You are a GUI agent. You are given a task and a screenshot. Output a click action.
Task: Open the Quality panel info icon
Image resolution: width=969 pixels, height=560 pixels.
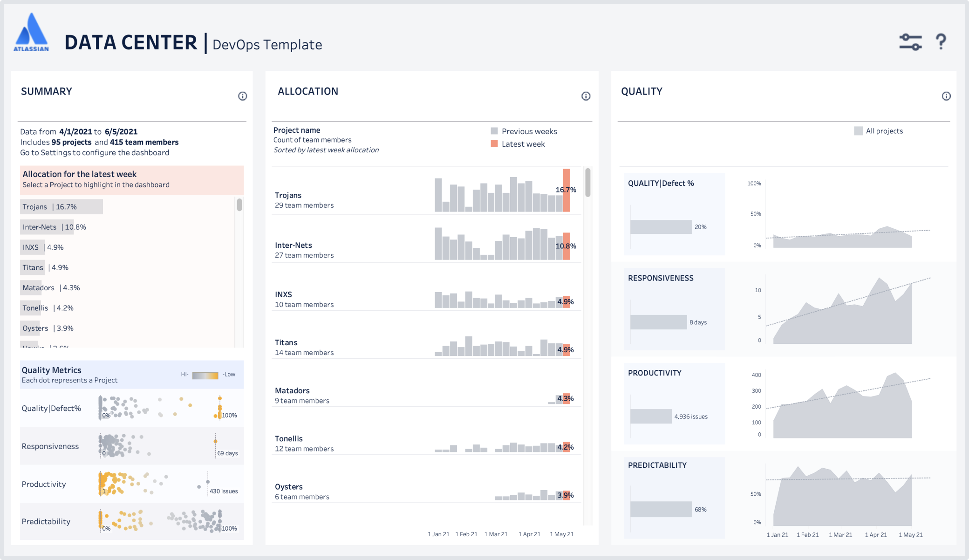(946, 96)
